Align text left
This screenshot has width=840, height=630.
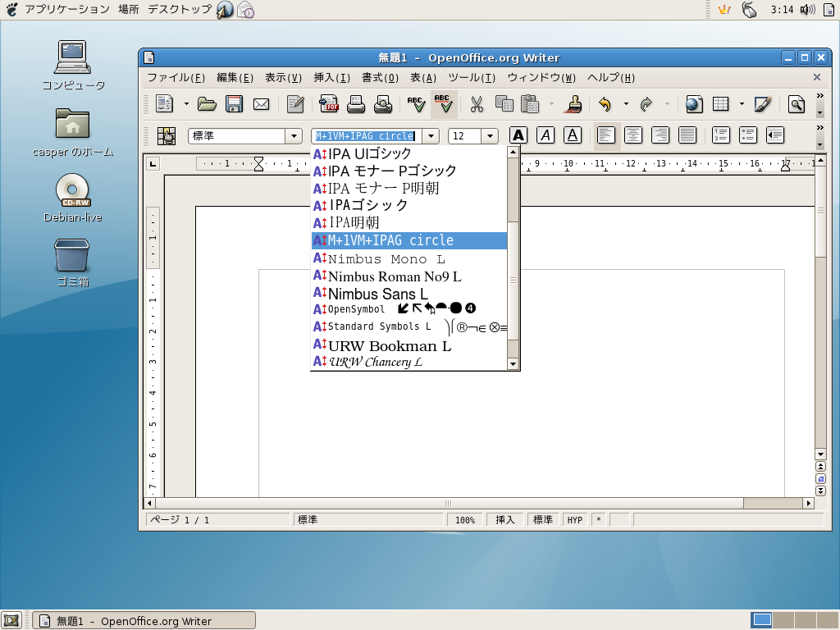coord(606,135)
